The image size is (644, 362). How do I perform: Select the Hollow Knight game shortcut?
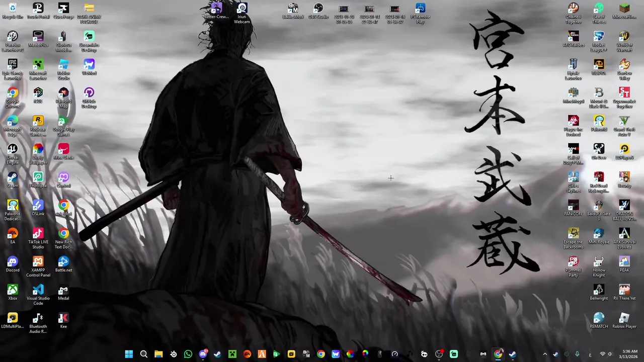pyautogui.click(x=599, y=267)
